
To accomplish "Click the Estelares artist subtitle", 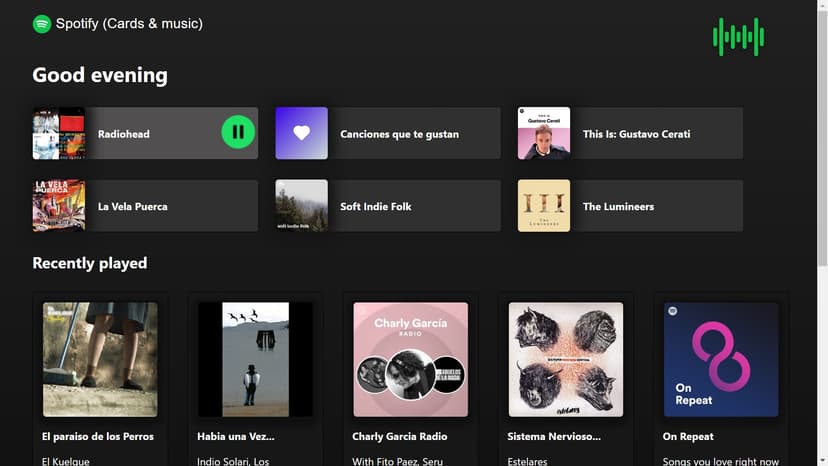I will 527,461.
